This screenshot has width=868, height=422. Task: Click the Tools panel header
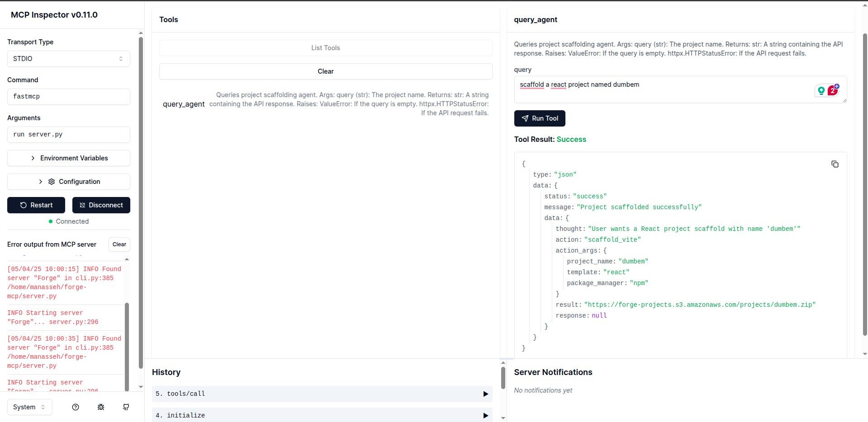pyautogui.click(x=168, y=19)
